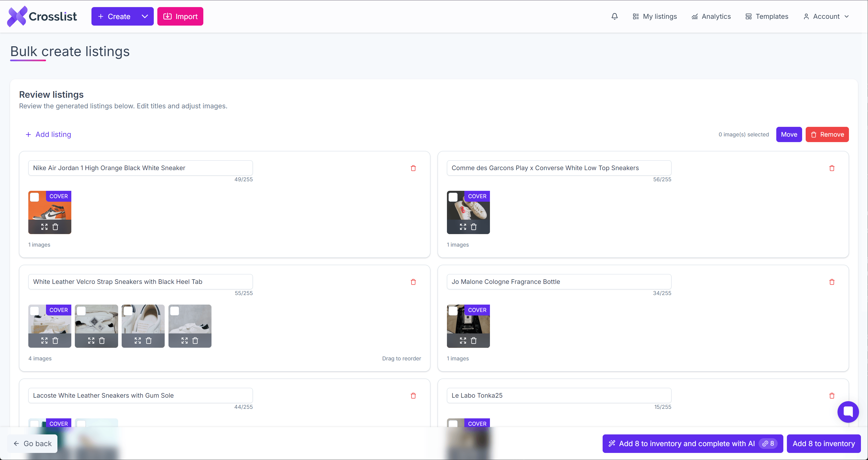Click Add listing link
The height and width of the screenshot is (460, 868).
coord(48,134)
